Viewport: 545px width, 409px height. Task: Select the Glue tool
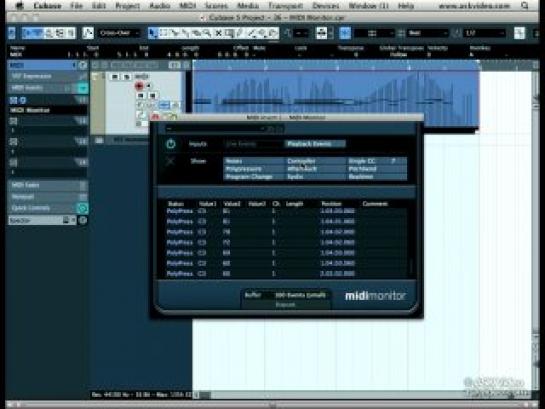click(186, 33)
